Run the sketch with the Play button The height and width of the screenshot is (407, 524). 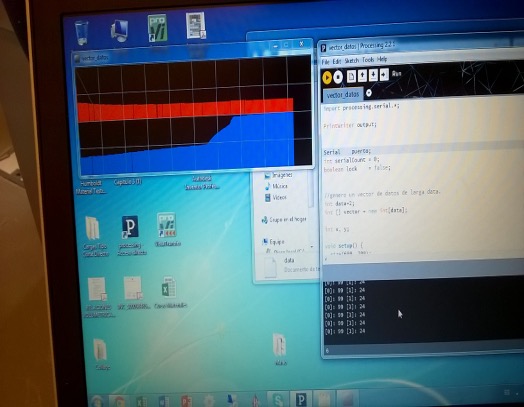[x=327, y=77]
